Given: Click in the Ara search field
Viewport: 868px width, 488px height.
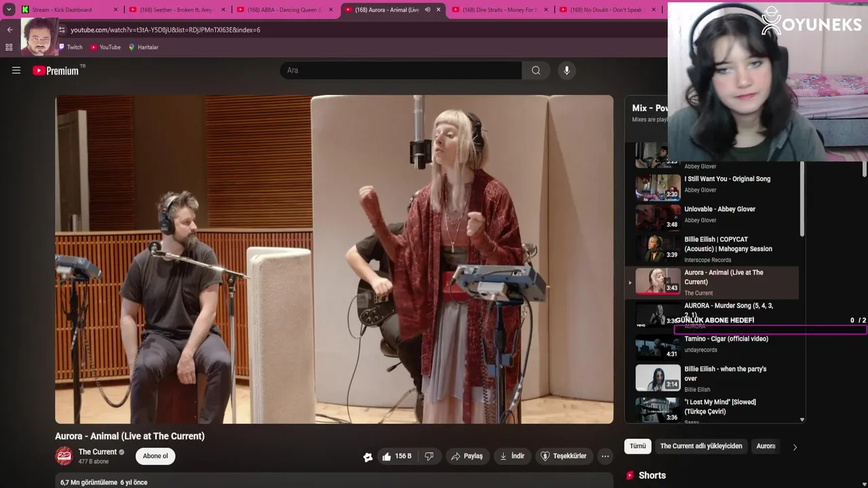Looking at the screenshot, I should point(401,70).
